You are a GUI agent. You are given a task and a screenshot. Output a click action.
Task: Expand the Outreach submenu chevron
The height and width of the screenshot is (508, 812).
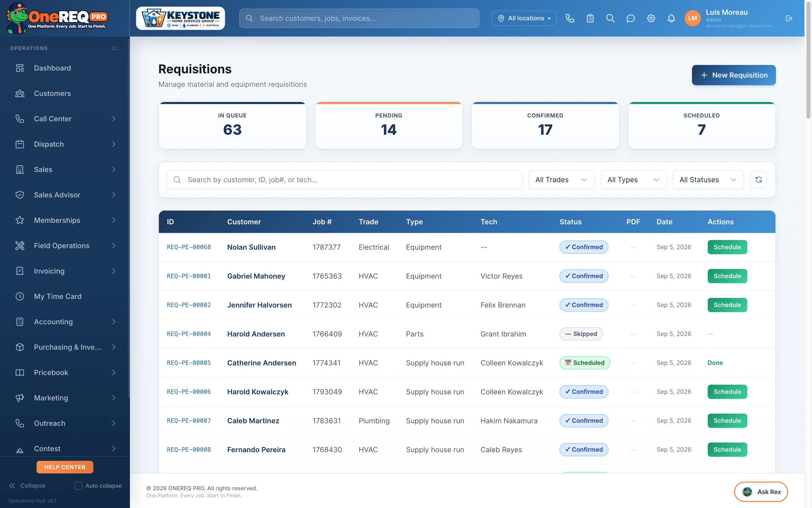tap(114, 423)
